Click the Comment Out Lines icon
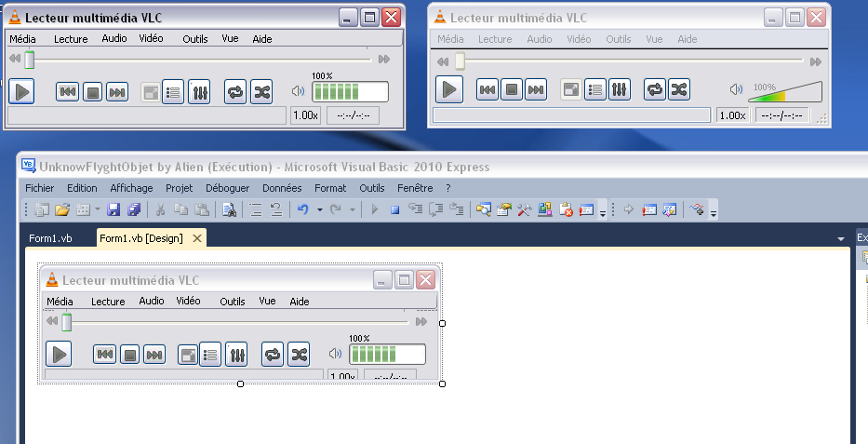Image resolution: width=868 pixels, height=444 pixels. pyautogui.click(x=255, y=209)
